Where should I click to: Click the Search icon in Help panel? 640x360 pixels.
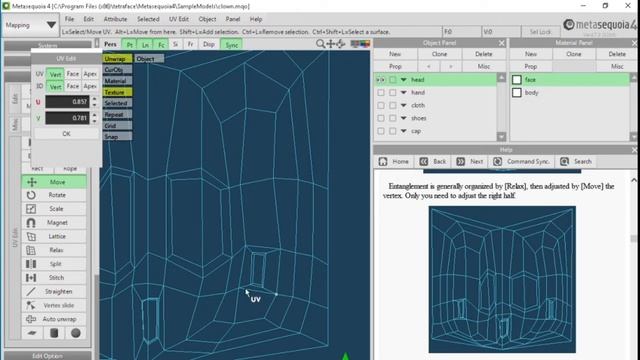[x=564, y=162]
